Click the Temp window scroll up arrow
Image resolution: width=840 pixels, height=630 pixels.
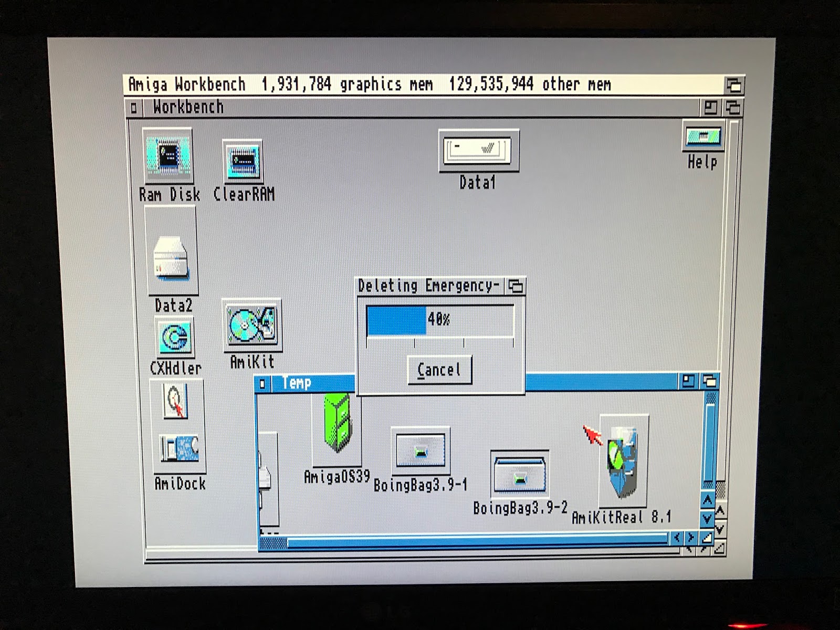708,500
